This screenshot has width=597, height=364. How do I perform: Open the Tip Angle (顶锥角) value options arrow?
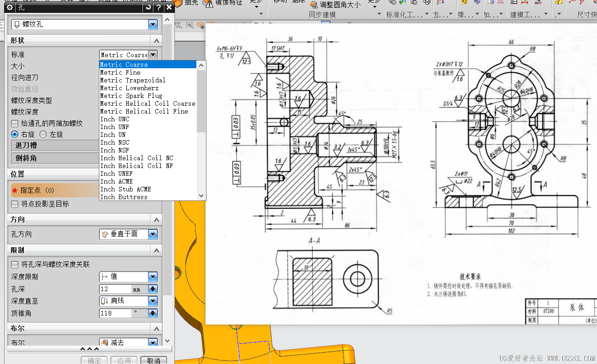pos(153,313)
